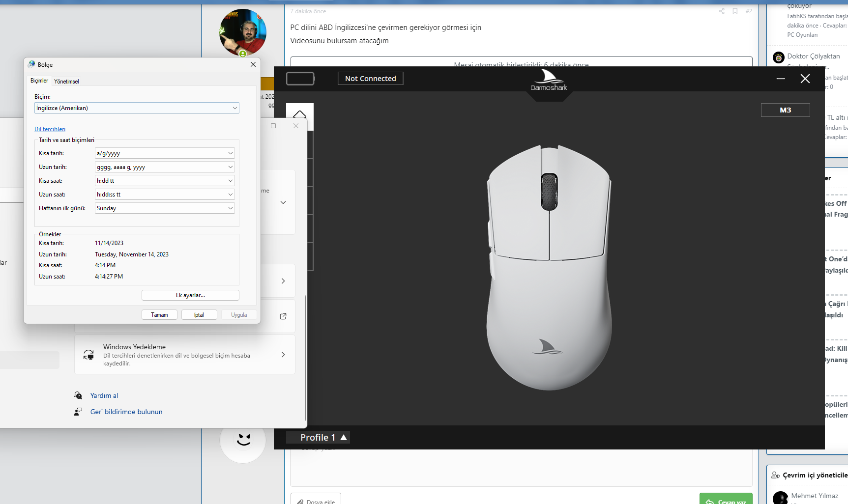Open the PC Oyunları category link
This screenshot has width=848, height=504.
802,35
